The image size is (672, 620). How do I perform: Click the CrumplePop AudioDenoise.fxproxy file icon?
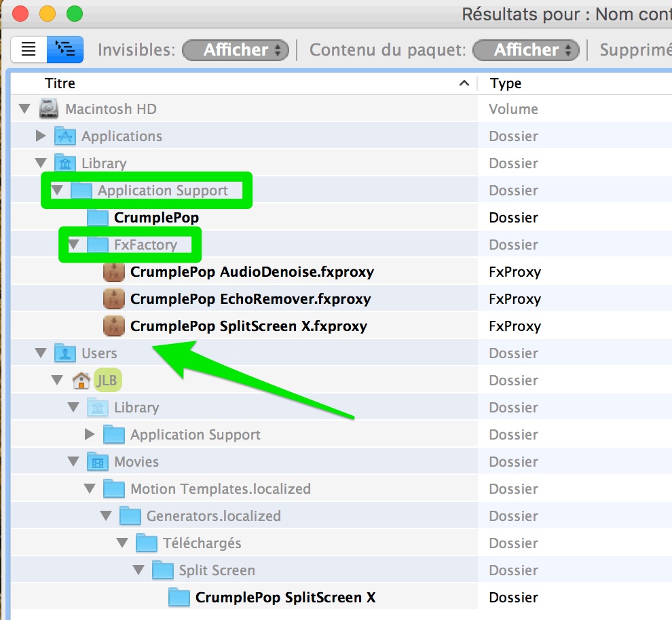(x=114, y=271)
